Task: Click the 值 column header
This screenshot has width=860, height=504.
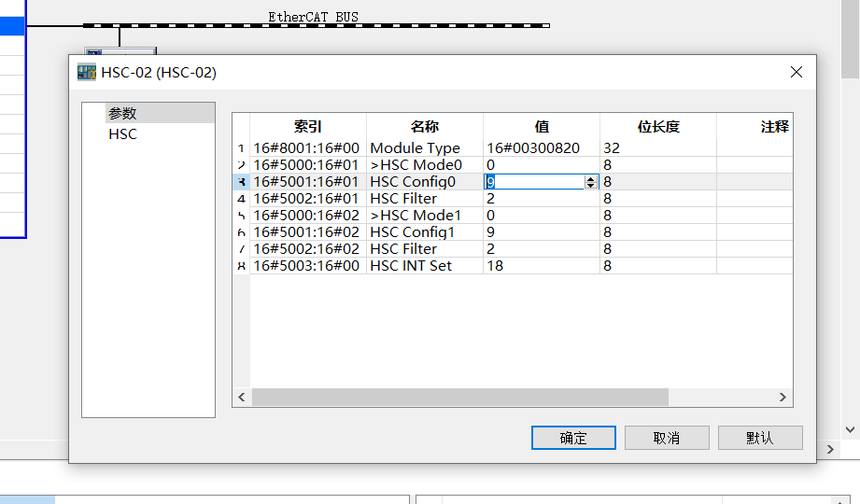Action: pyautogui.click(x=542, y=127)
